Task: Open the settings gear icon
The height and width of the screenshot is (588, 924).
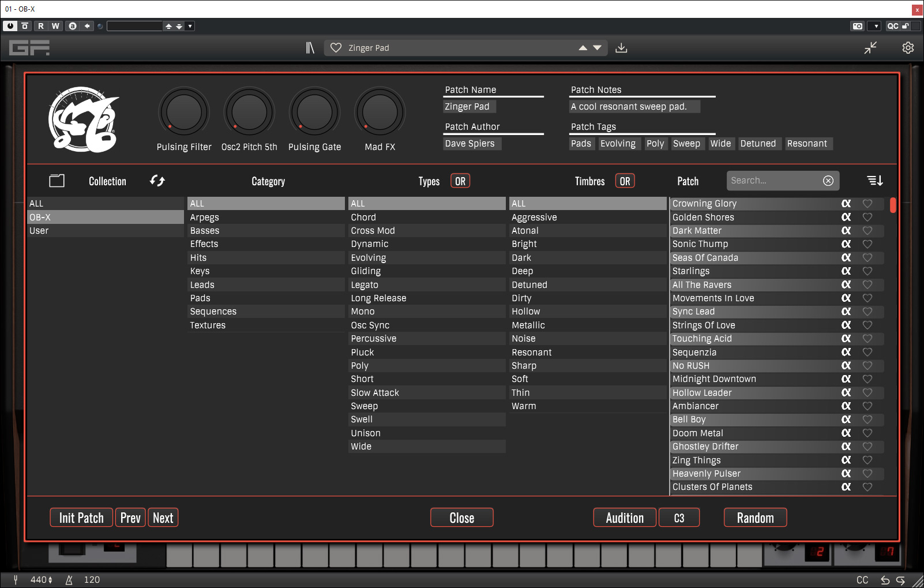Action: pyautogui.click(x=908, y=48)
